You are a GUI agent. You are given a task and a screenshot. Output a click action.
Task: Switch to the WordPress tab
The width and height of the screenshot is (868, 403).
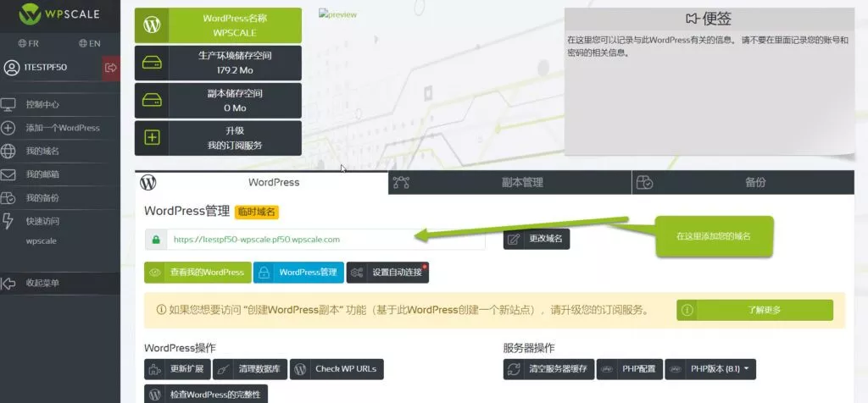261,182
